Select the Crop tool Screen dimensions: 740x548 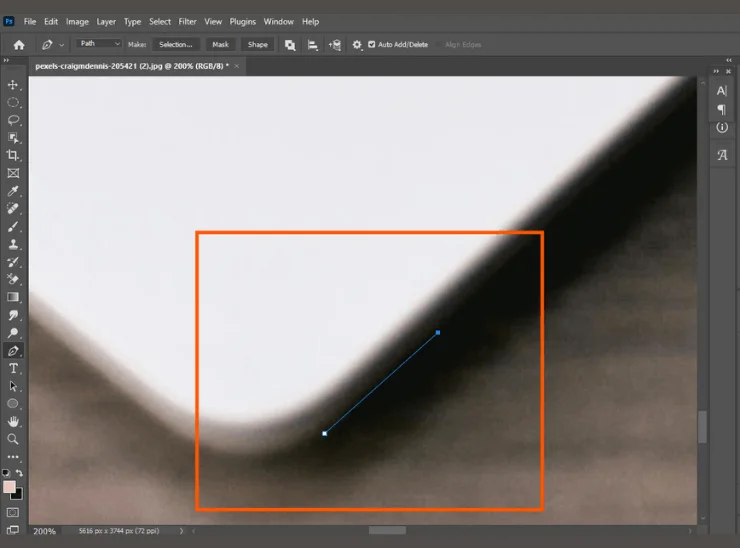tap(13, 155)
